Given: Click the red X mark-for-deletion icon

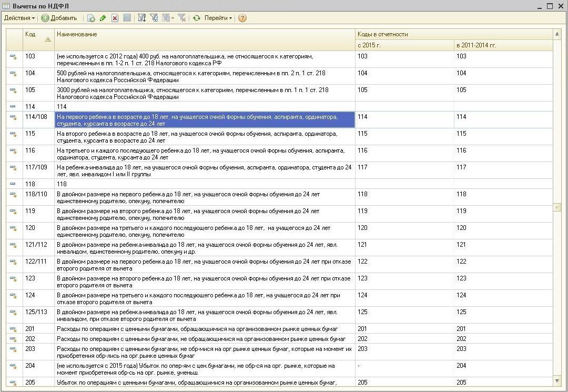Looking at the screenshot, I should [115, 18].
